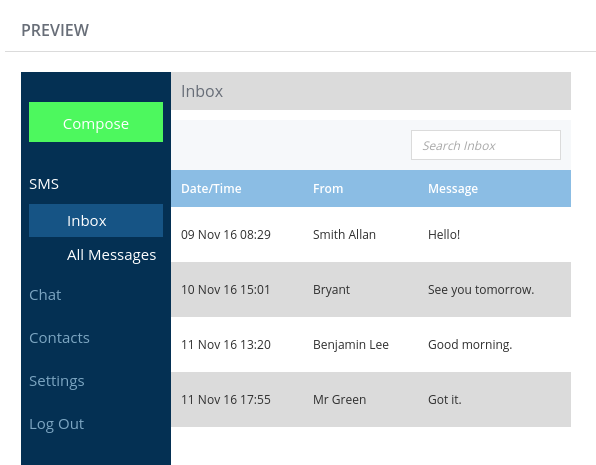
Task: Click the Inbox title header bar
Action: click(x=371, y=91)
